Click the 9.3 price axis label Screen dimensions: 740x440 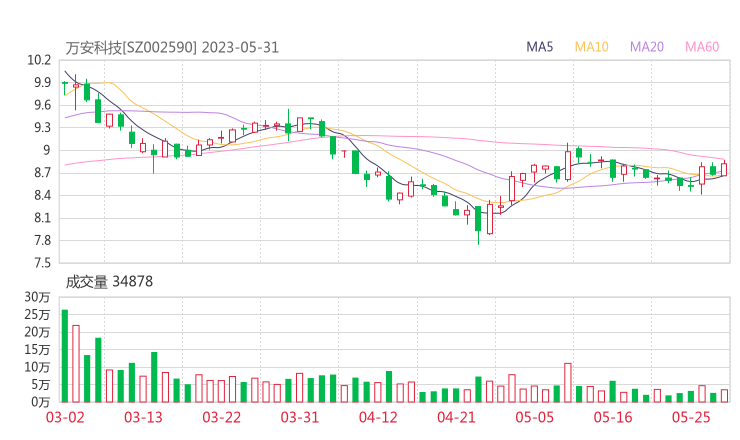tap(42, 127)
